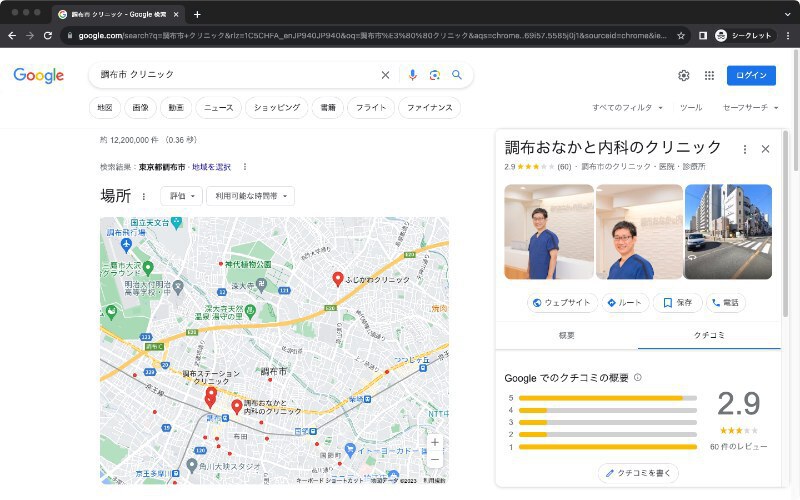
Task: Open the 利用可能な時間帯 dropdown
Action: click(251, 196)
